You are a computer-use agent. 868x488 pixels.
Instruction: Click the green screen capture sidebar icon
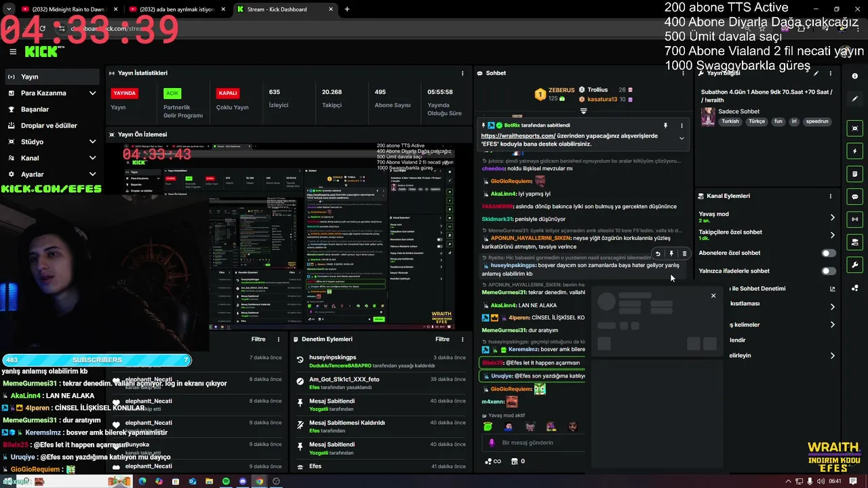coord(855,128)
